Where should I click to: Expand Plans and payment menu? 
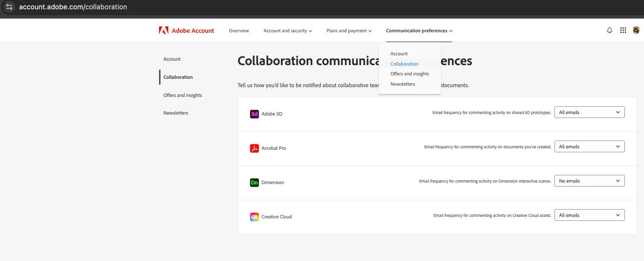(x=349, y=31)
